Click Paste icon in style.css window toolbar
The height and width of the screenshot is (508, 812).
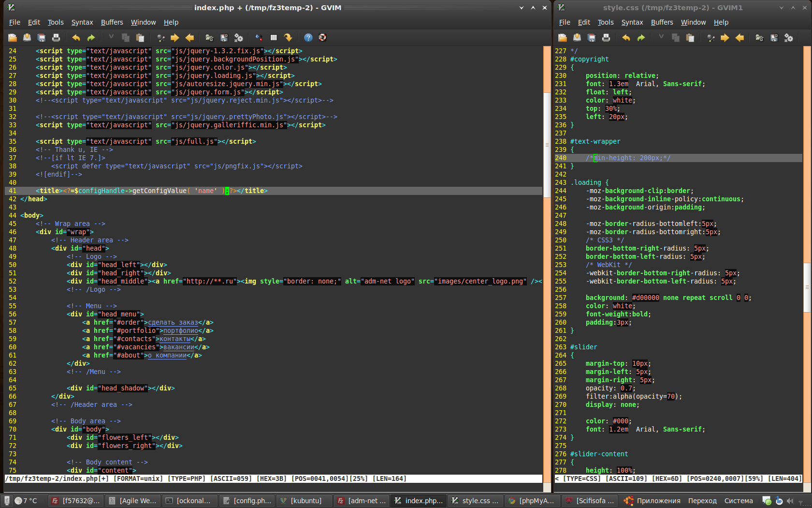690,38
